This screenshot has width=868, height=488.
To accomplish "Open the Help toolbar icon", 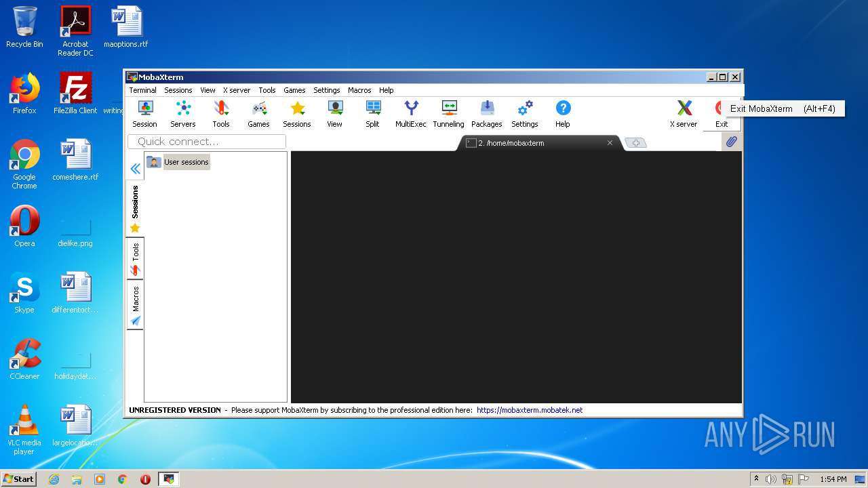I will (x=563, y=114).
